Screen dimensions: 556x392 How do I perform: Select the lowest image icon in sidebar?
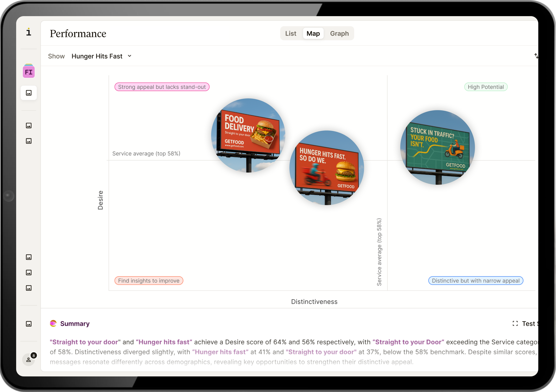tap(29, 324)
